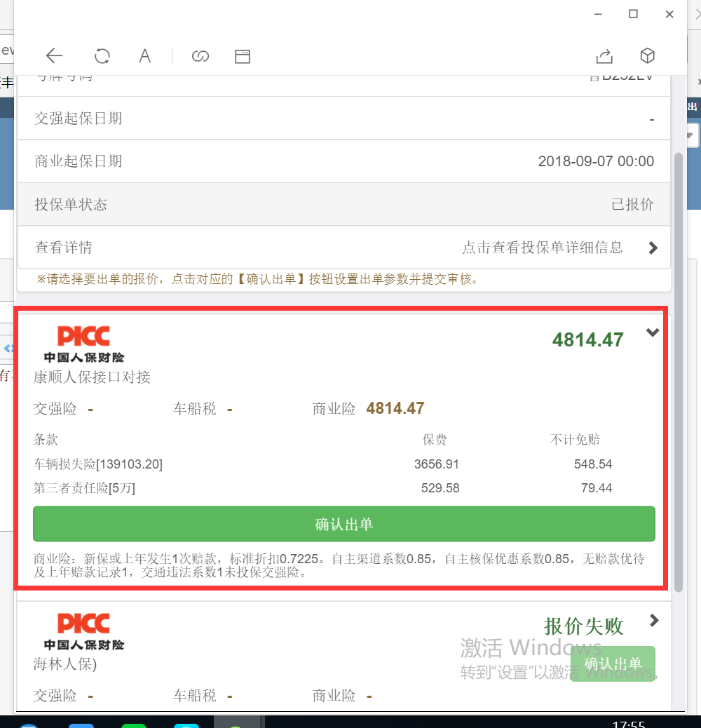Click the 投保单状态 已报价 value
This screenshot has height=728, width=701.
coord(632,204)
